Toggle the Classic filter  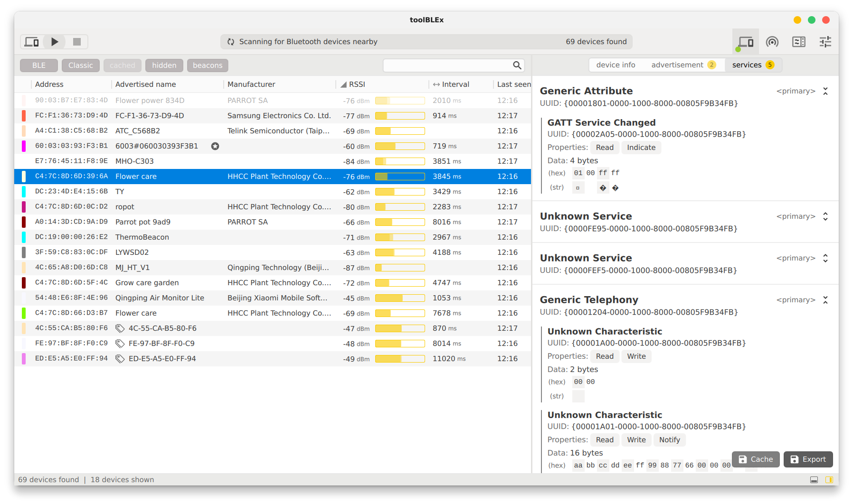coord(81,65)
